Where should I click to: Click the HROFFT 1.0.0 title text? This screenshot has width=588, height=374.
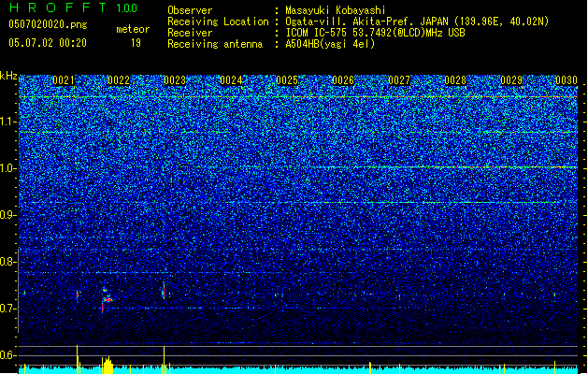(x=73, y=7)
